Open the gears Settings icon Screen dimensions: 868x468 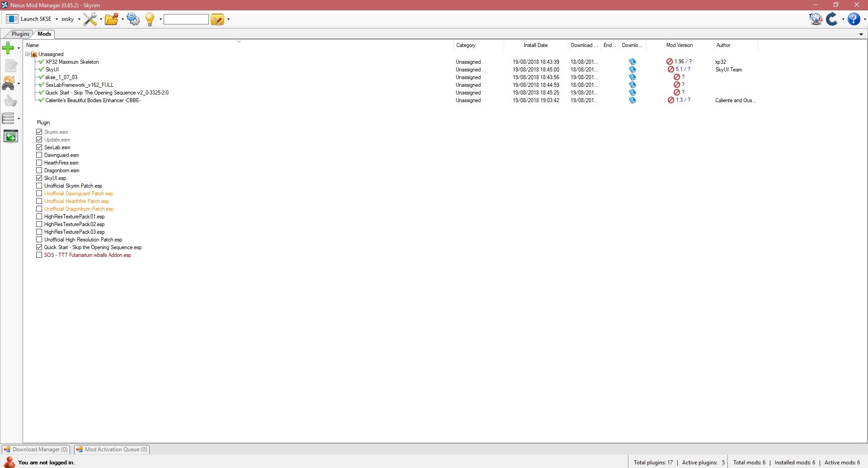point(133,19)
